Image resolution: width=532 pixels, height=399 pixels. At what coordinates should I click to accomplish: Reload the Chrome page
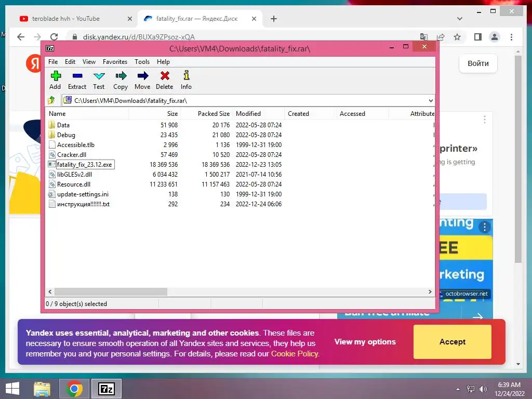[54, 37]
